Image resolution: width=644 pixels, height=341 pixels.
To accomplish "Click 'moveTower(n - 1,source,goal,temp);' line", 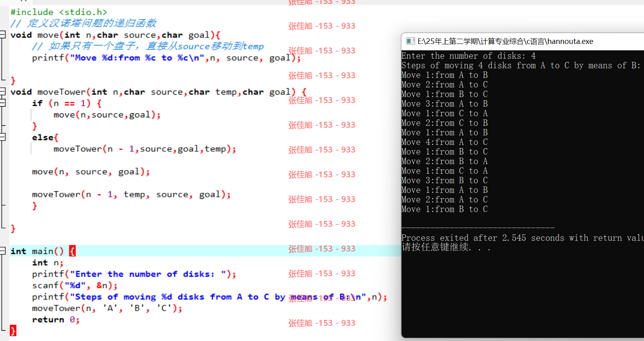I will (145, 149).
